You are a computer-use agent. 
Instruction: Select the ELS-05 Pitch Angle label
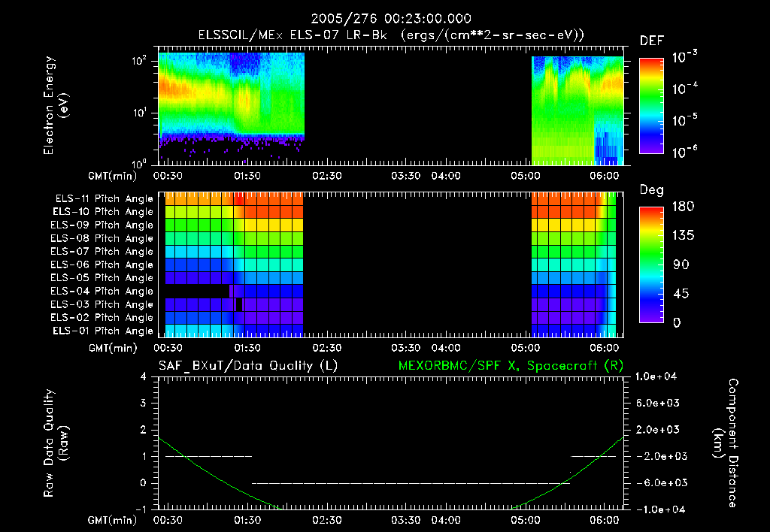pos(102,278)
